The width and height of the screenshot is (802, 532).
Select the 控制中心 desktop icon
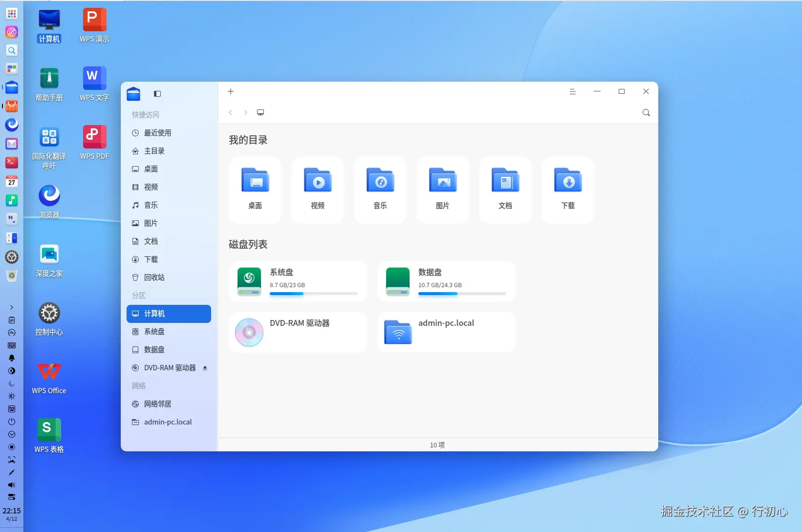pyautogui.click(x=49, y=319)
